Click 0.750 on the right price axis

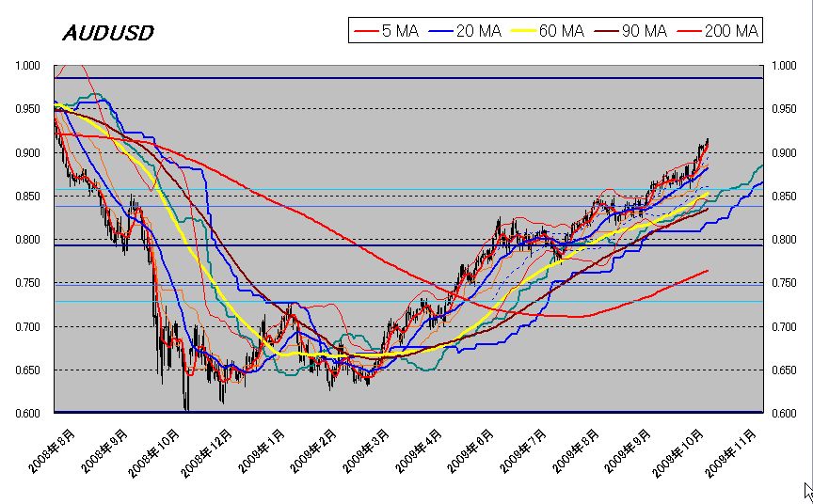(784, 283)
